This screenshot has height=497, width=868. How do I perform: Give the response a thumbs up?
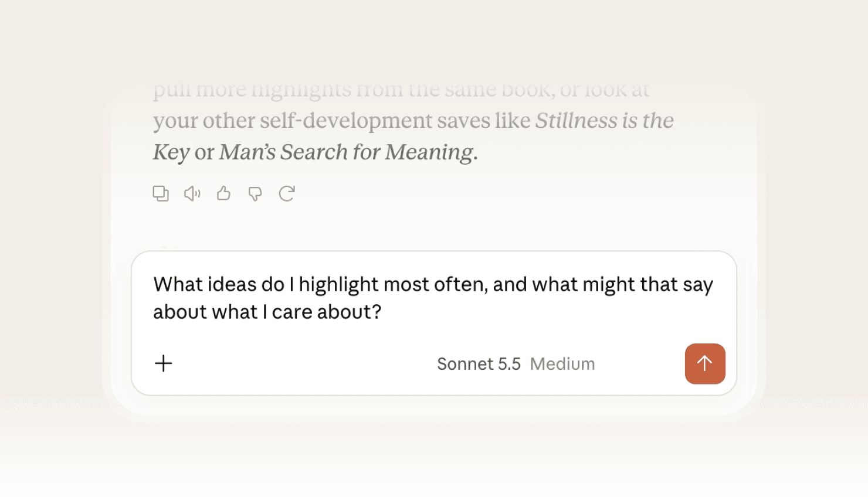coord(223,193)
